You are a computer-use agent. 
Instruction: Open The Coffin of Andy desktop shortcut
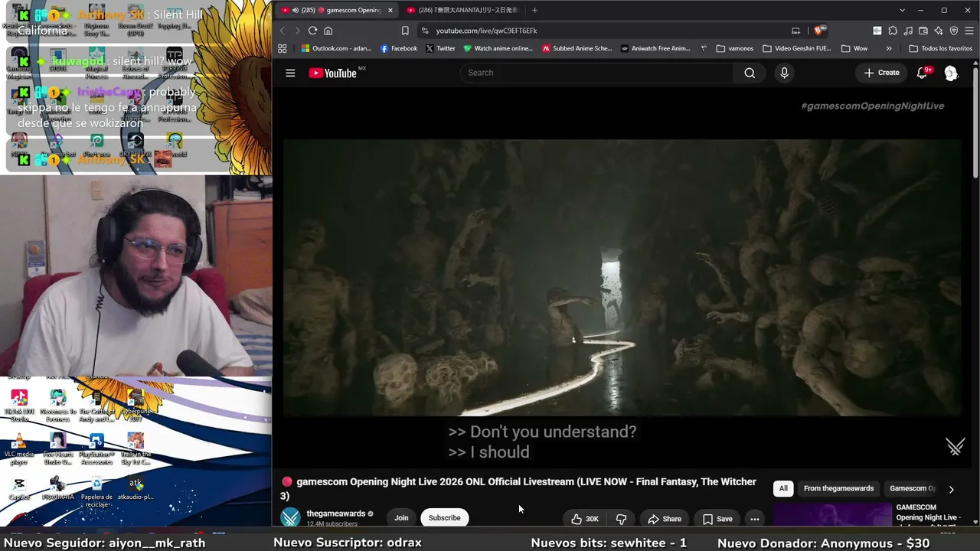[x=96, y=404]
